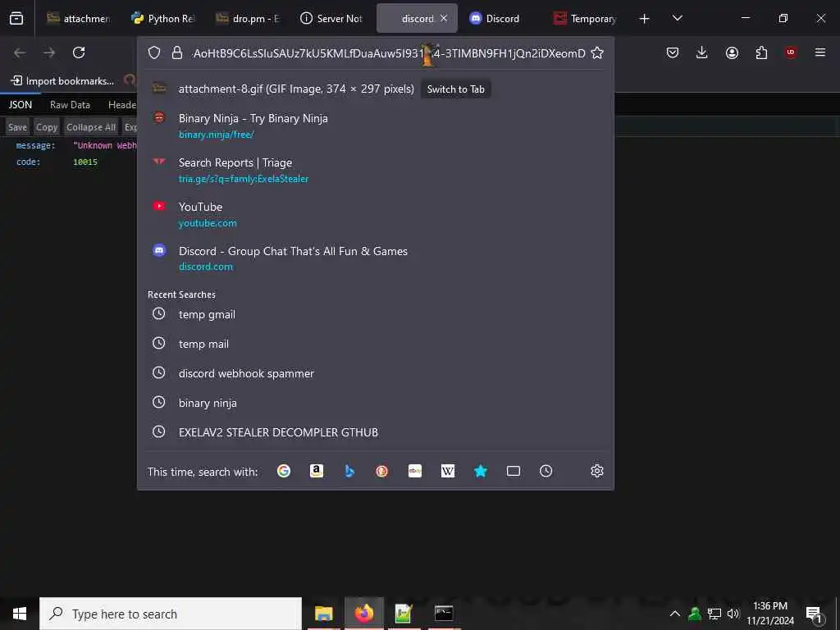Go forward to next page
Screen dimensions: 840x630
(x=49, y=52)
